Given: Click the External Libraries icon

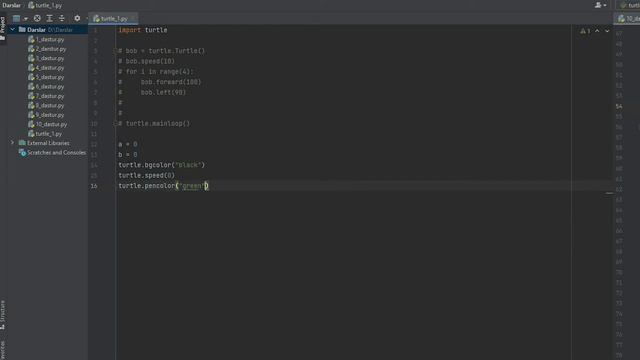Looking at the screenshot, I should click(22, 143).
